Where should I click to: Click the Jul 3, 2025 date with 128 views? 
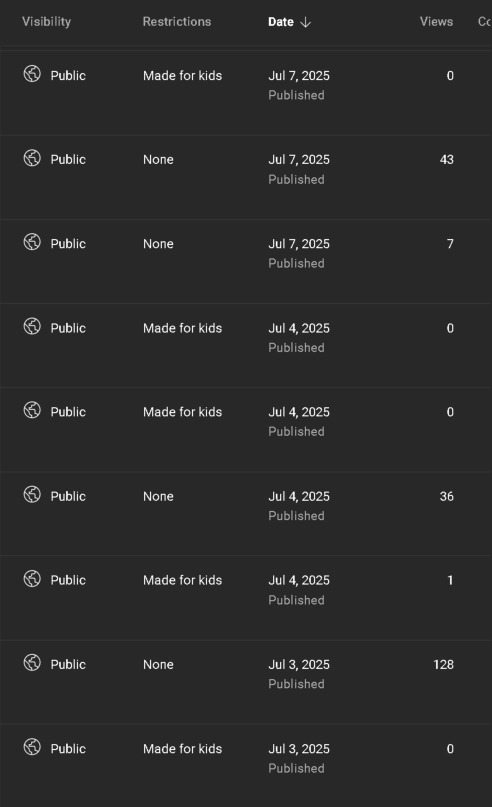pos(299,664)
